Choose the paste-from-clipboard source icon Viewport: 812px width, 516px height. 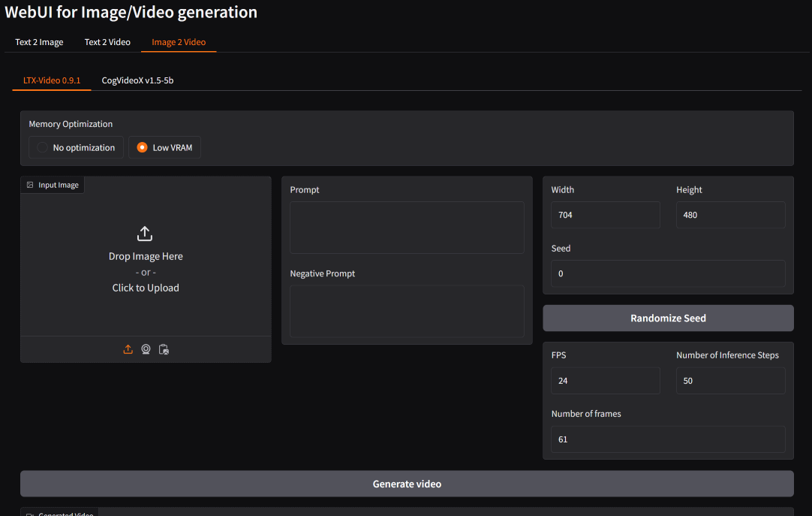[164, 350]
